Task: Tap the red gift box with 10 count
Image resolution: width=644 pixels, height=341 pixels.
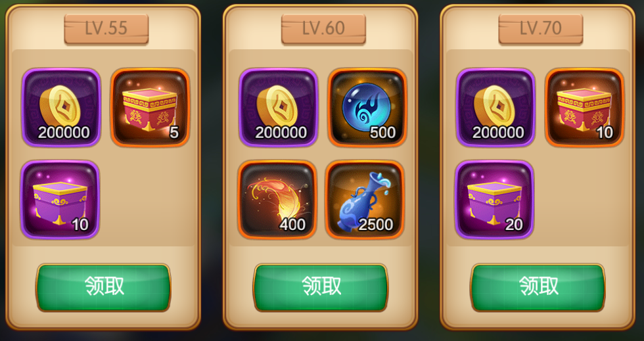Action: 584,107
